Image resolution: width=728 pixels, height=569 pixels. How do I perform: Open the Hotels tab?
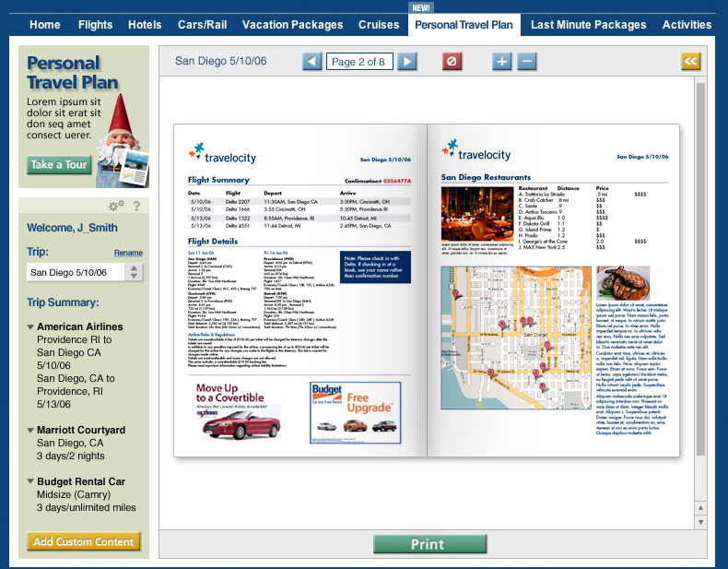pos(145,25)
